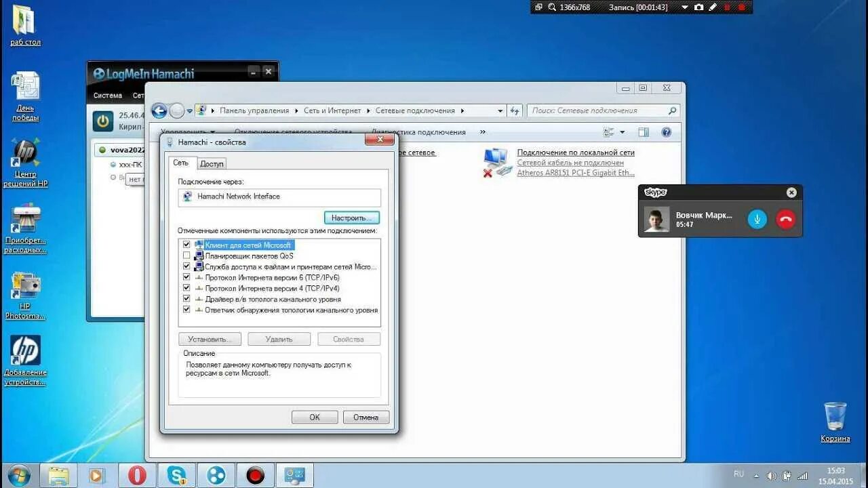Toggle the preview pane in Network Connections
This screenshot has height=488, width=868.
(x=644, y=132)
